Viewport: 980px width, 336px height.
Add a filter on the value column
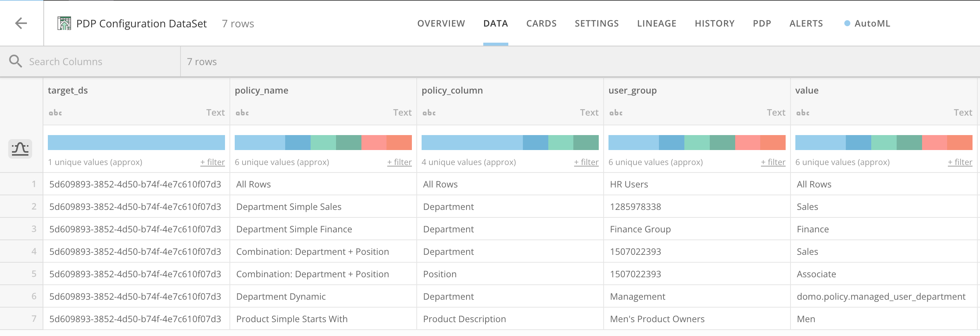click(959, 162)
